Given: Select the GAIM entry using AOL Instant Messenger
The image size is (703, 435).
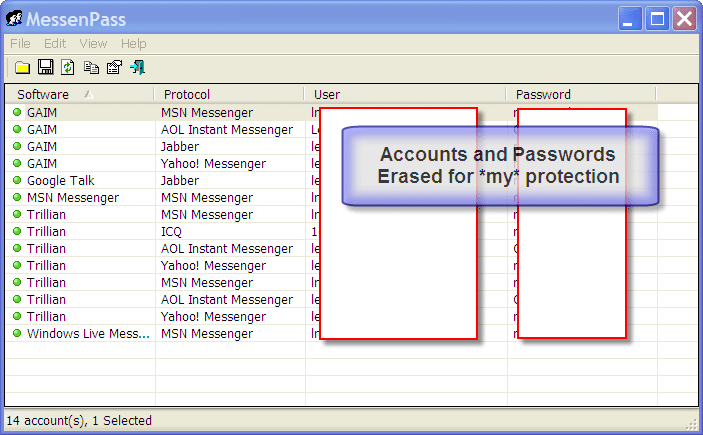Looking at the screenshot, I should tap(42, 130).
